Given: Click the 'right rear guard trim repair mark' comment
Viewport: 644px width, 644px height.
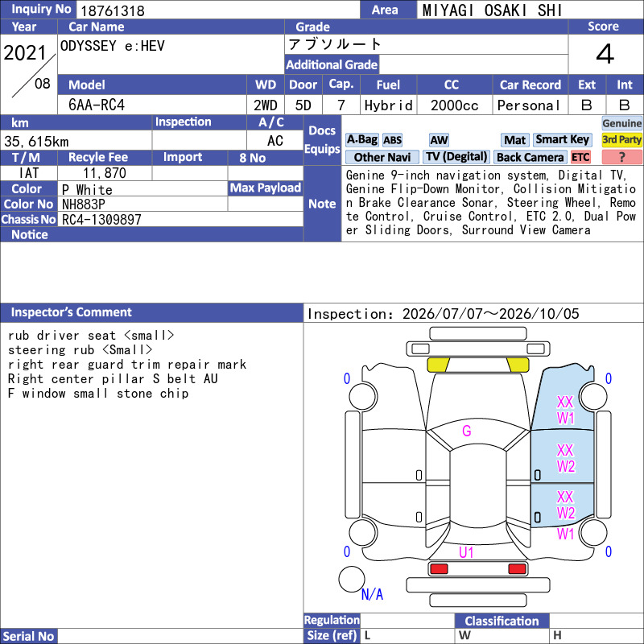Looking at the screenshot, I should point(127,365).
